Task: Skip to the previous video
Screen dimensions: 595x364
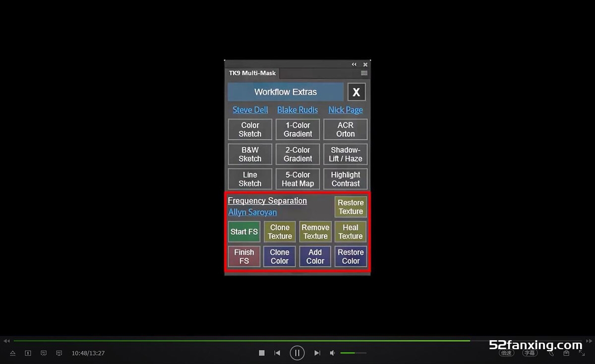Action: click(x=277, y=353)
